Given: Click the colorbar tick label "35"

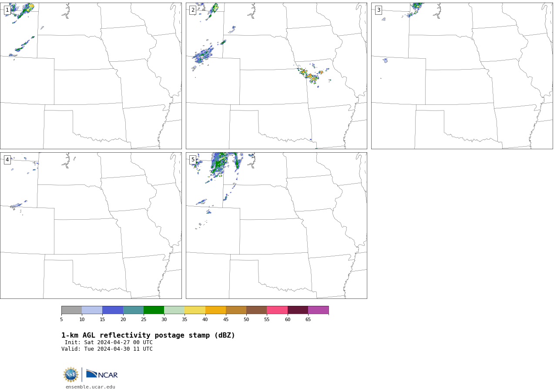Looking at the screenshot, I should tap(185, 320).
